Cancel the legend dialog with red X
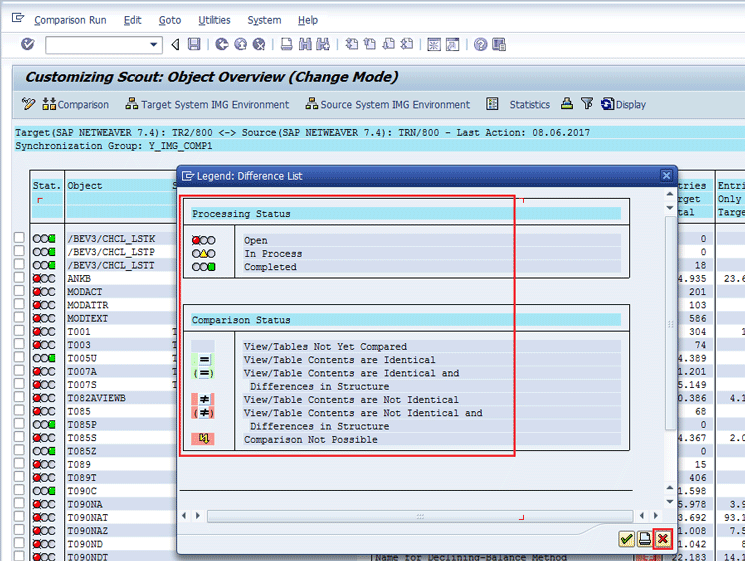Viewport: 745px width, 561px height. point(662,539)
